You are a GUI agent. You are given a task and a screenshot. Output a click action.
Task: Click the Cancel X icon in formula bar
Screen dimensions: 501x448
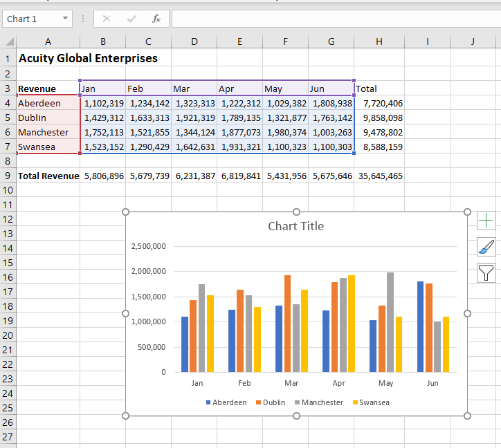click(x=107, y=19)
